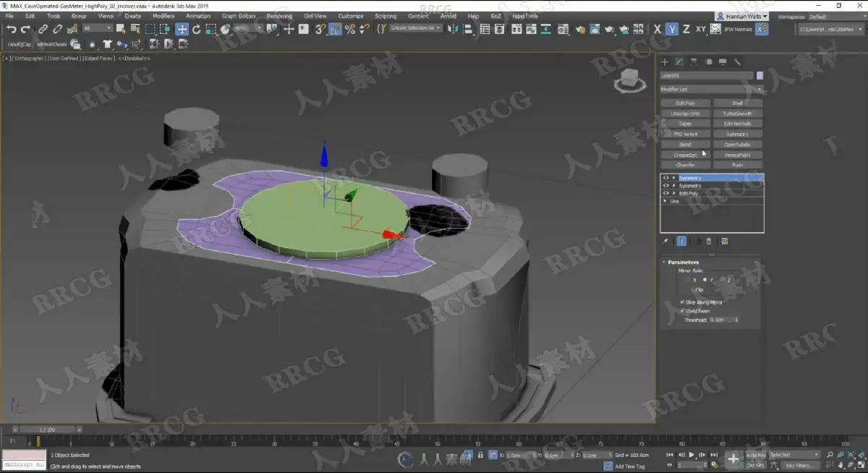This screenshot has width=868, height=473.
Task: Activate the Select and Move tool
Action: (x=182, y=29)
